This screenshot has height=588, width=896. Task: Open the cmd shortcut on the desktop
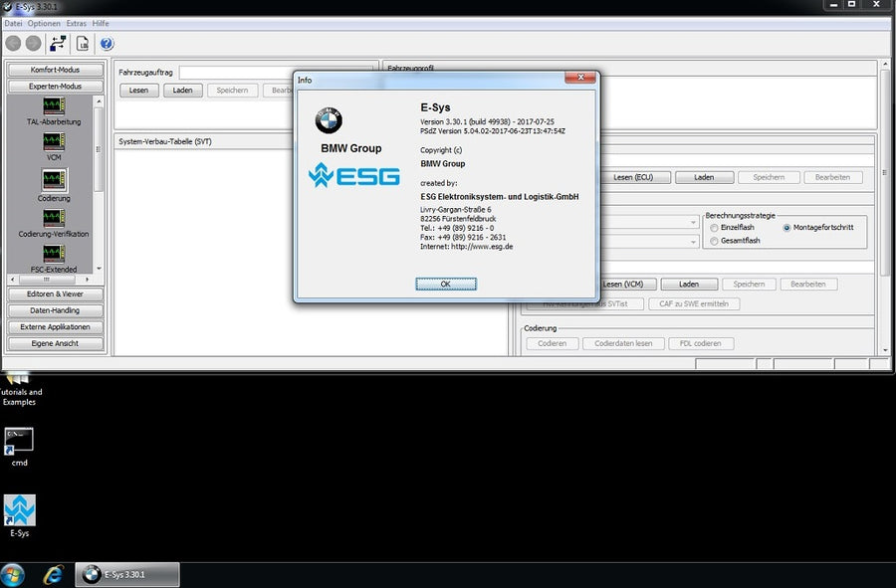click(x=20, y=442)
